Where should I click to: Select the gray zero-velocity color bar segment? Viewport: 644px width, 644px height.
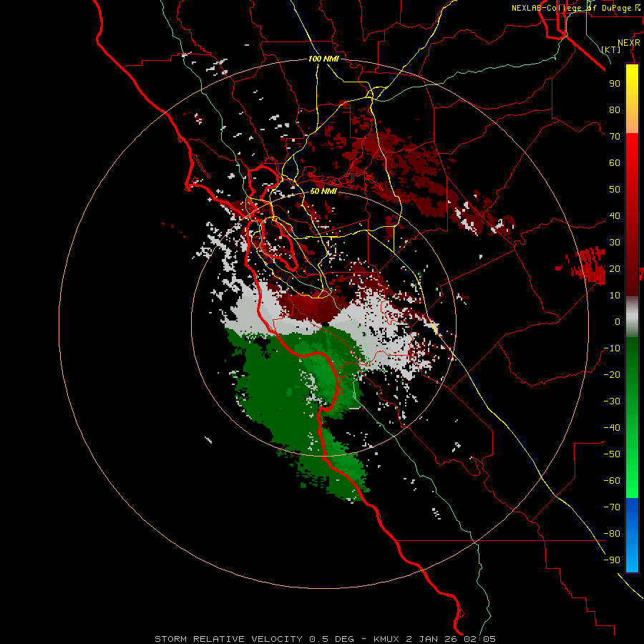[632, 317]
